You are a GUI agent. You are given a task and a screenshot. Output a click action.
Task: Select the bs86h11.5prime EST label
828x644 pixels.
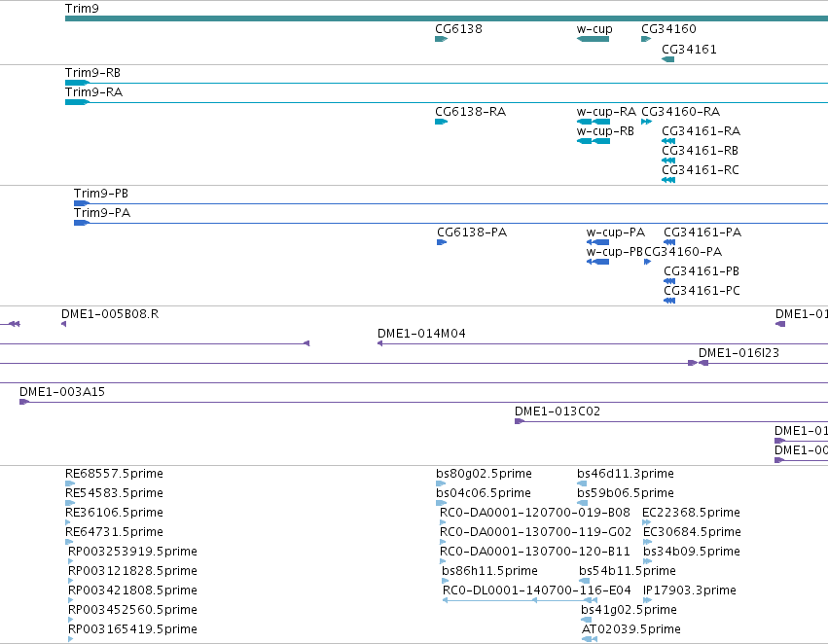489,572
